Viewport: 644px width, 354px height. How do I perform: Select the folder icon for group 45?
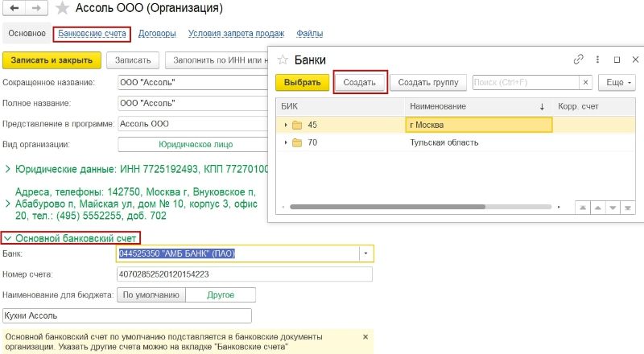(297, 125)
